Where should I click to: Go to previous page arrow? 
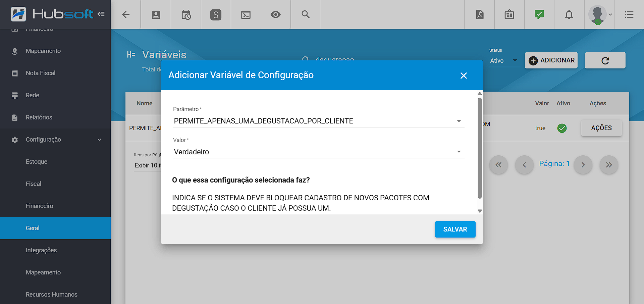(524, 165)
